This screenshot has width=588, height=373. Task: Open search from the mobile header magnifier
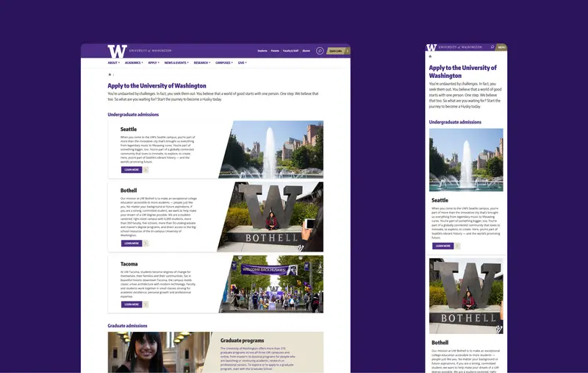coord(492,47)
